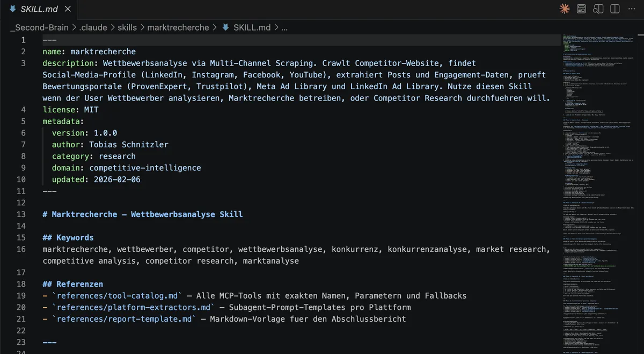Click the word 'description' on line 3
This screenshot has width=644, height=354.
[x=68, y=63]
